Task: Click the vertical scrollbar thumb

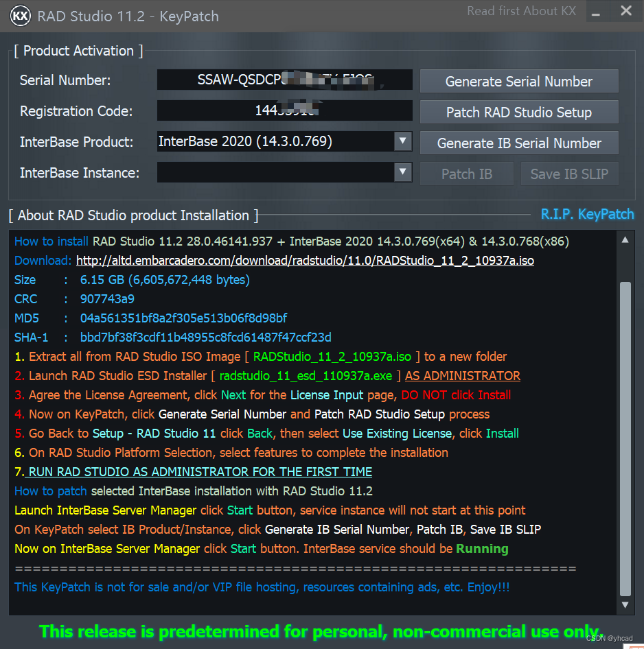Action: (x=625, y=439)
